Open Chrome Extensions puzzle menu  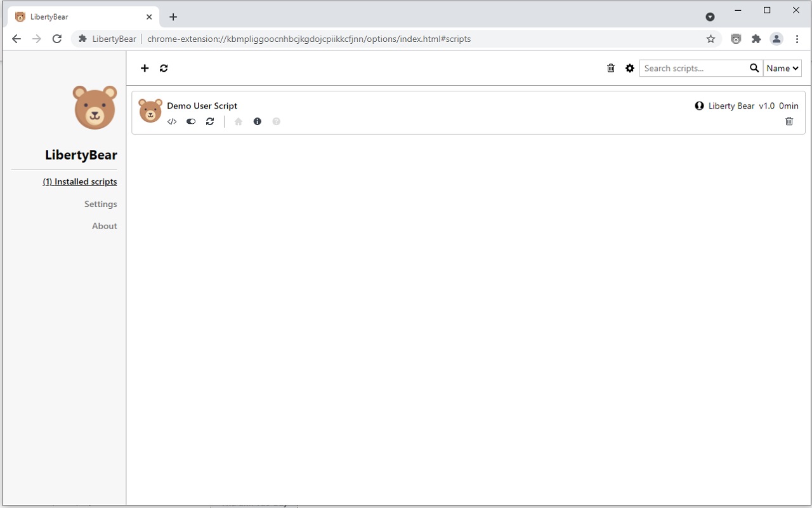pos(756,39)
